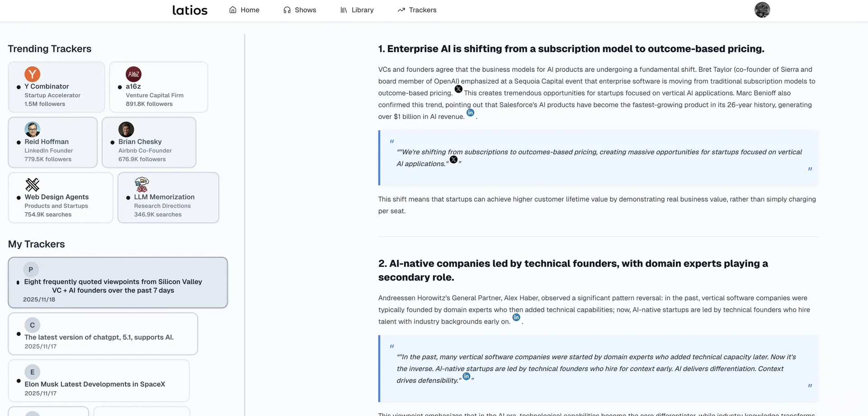Image resolution: width=868 pixels, height=416 pixels.
Task: Click the date under the chatgpt tracker title
Action: point(41,346)
